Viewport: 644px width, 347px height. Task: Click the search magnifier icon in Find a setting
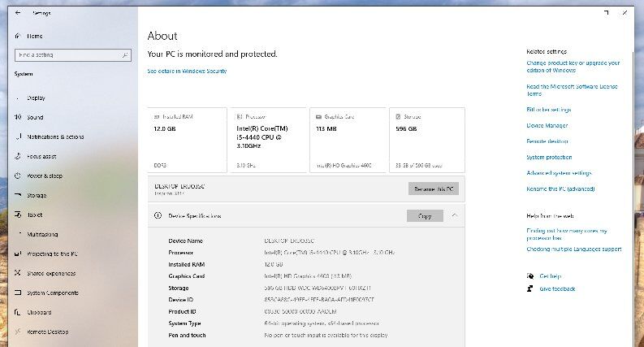coord(125,54)
